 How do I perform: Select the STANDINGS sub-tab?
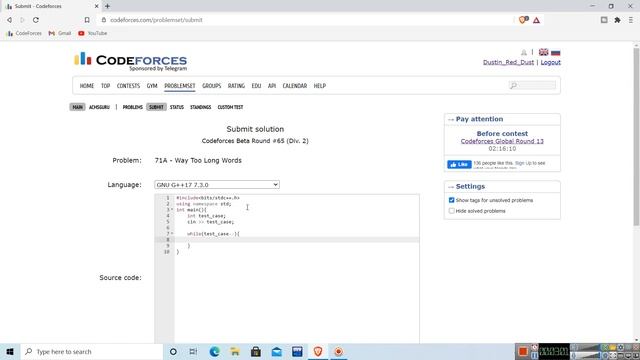coord(200,107)
